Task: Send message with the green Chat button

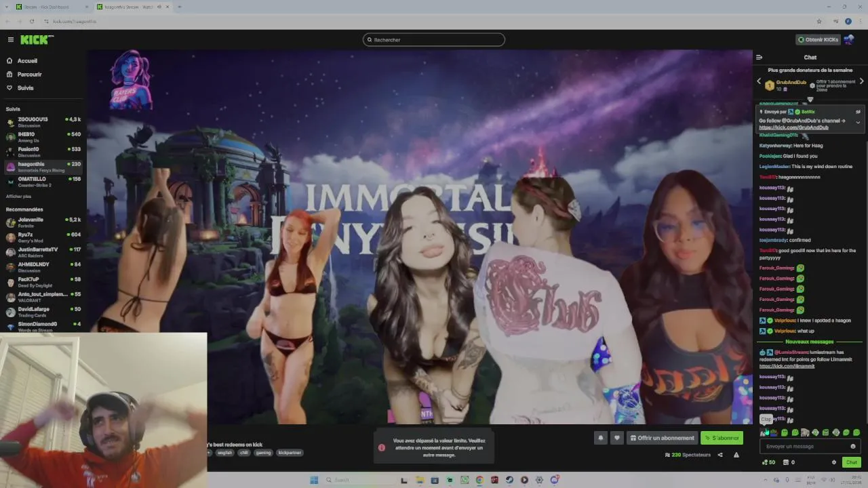Action: 852,462
